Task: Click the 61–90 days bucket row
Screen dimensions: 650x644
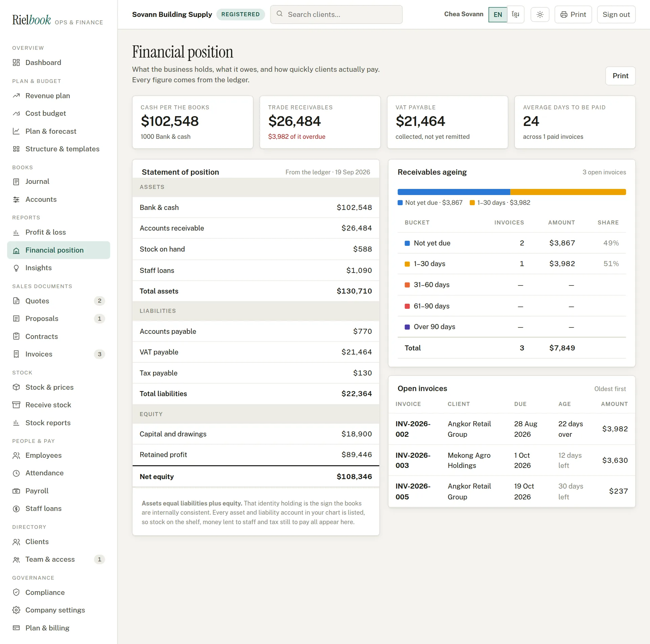Action: pos(512,306)
